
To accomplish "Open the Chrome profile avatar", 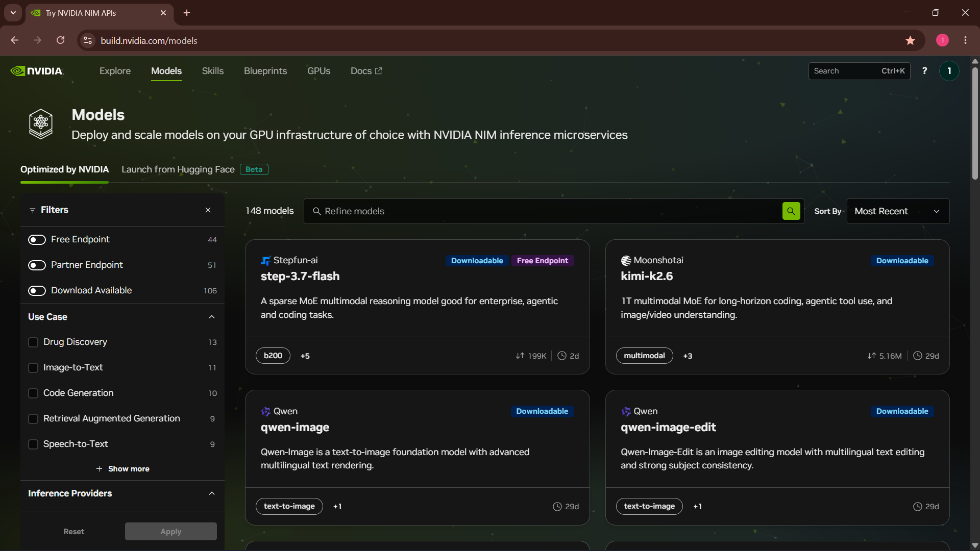I will (x=942, y=40).
